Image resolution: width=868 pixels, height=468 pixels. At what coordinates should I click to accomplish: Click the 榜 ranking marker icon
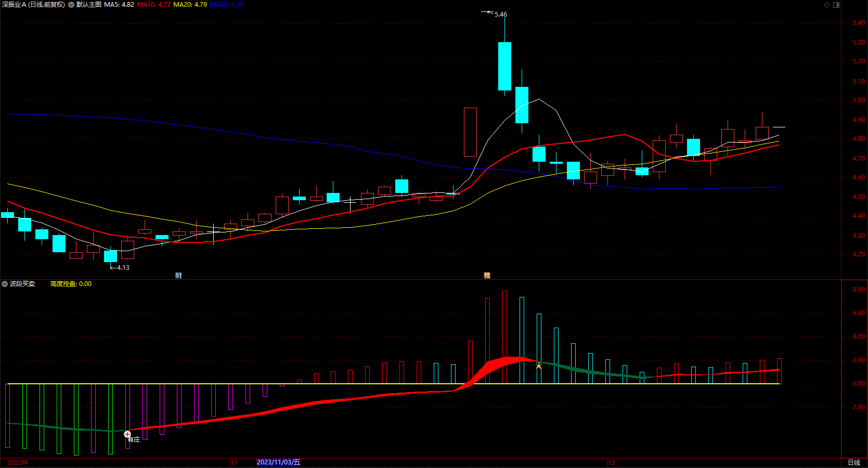(487, 276)
